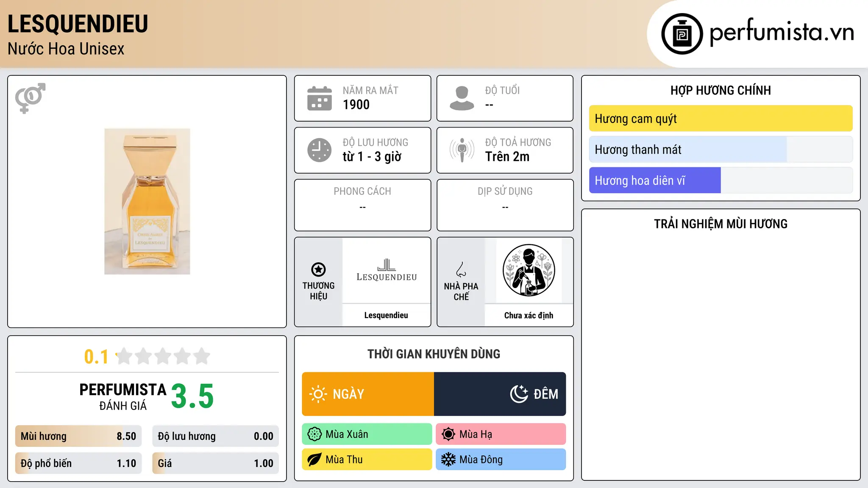The image size is (868, 488).
Task: Click the Độ phổ biến 1.10 score bar
Action: click(x=78, y=463)
